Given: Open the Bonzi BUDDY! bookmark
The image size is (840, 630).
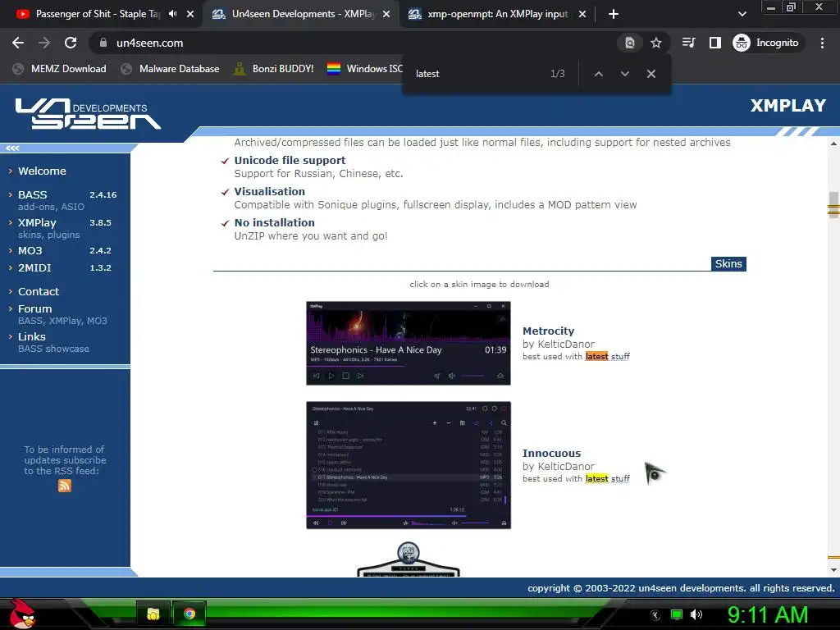Looking at the screenshot, I should 274,69.
